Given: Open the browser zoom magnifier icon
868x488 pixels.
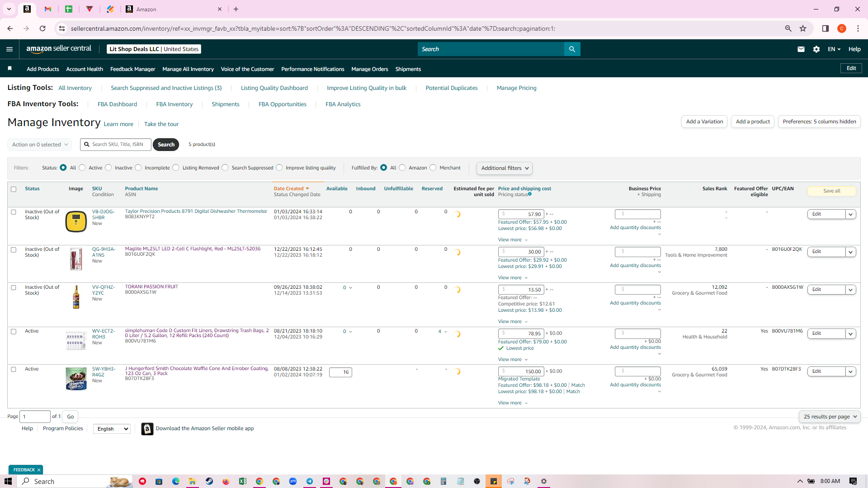Looking at the screenshot, I should point(788,28).
